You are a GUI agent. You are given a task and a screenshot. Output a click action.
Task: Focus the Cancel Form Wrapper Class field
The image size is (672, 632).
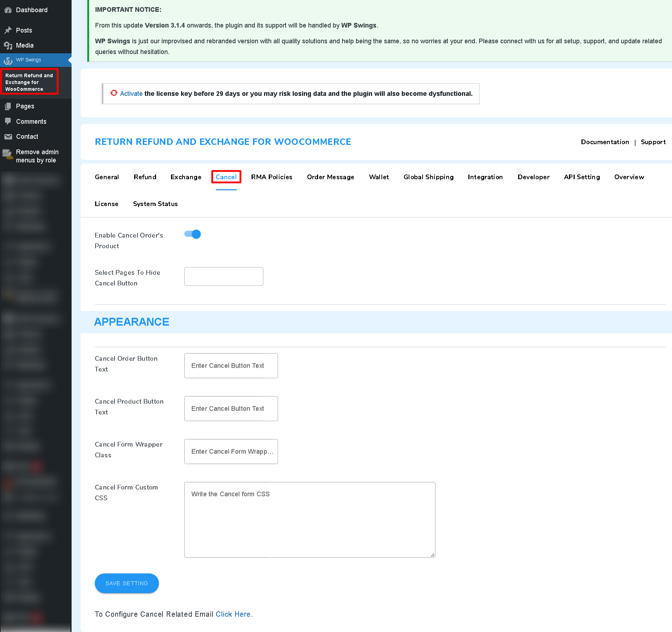[231, 451]
